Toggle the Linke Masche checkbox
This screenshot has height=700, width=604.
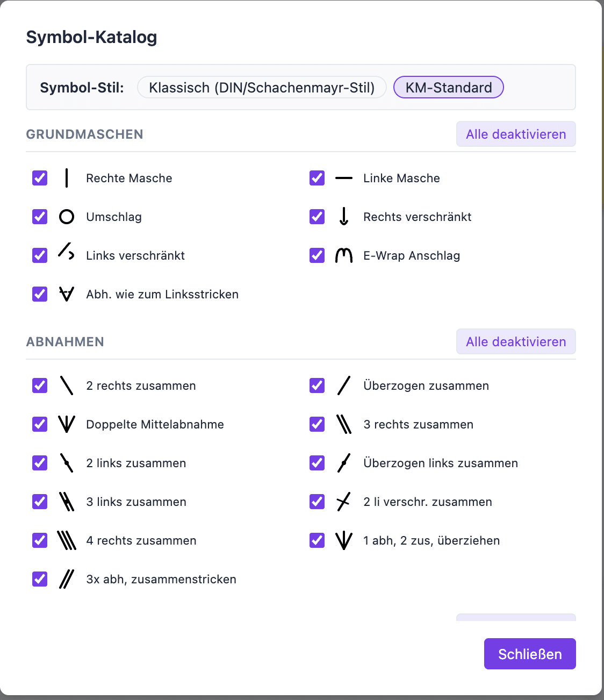point(317,178)
